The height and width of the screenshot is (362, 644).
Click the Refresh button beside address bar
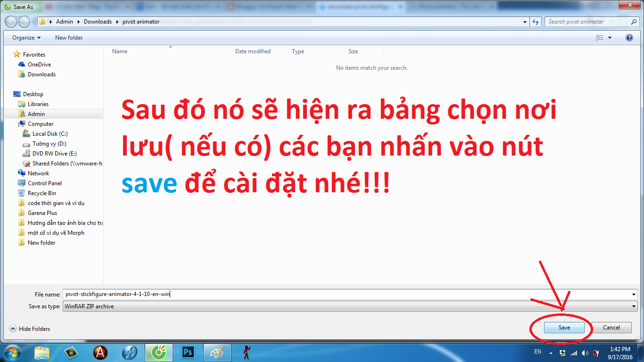coord(536,22)
